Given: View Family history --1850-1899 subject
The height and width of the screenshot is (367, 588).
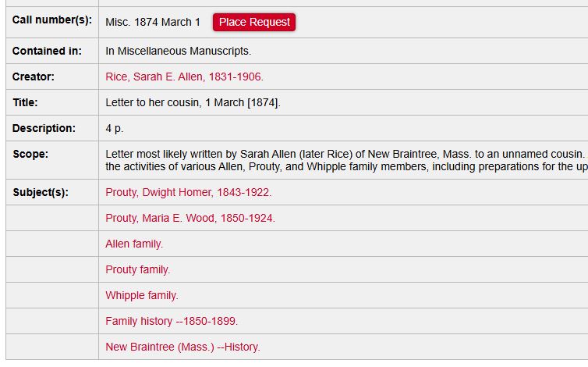Looking at the screenshot, I should pyautogui.click(x=172, y=321).
